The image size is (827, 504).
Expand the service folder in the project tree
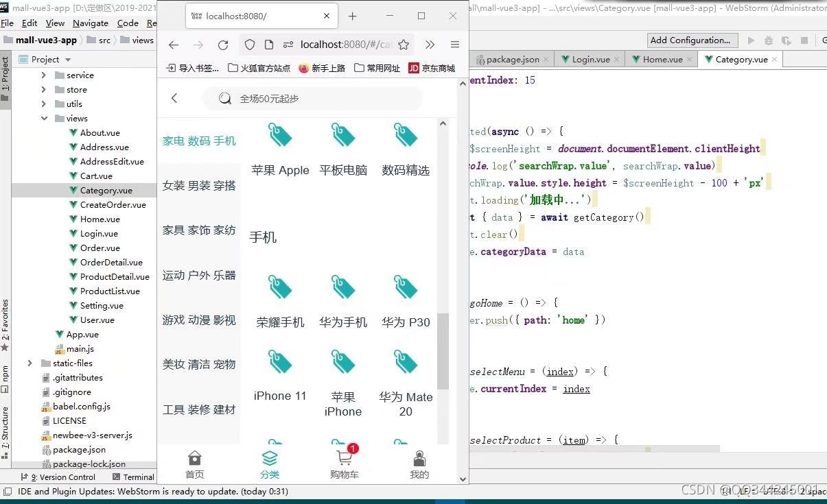click(x=44, y=75)
